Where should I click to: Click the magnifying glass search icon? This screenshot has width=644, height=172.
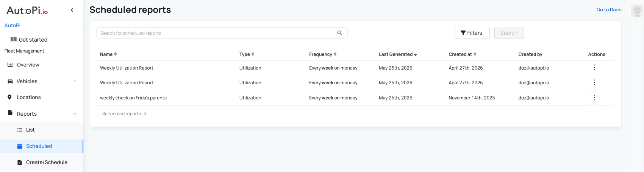click(339, 33)
